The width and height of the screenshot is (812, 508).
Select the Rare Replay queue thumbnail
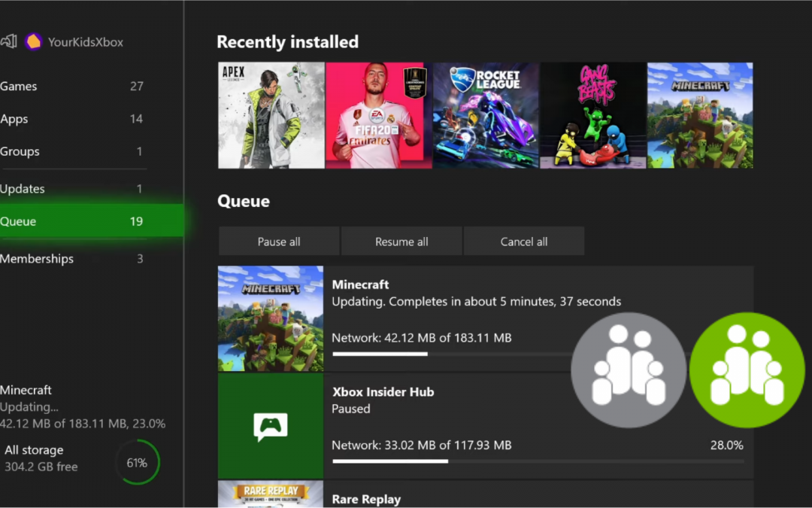tap(271, 494)
